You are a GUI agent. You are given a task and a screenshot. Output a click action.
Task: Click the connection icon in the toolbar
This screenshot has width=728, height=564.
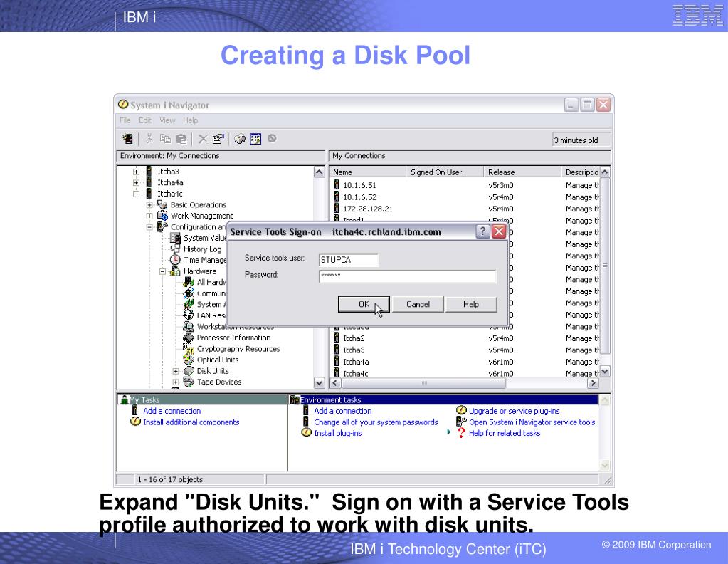[x=127, y=139]
